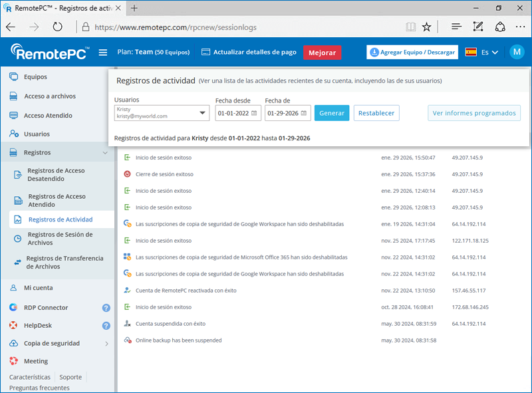This screenshot has height=393, width=532.
Task: Expand the Copia de seguridad submenu
Action: coord(106,344)
